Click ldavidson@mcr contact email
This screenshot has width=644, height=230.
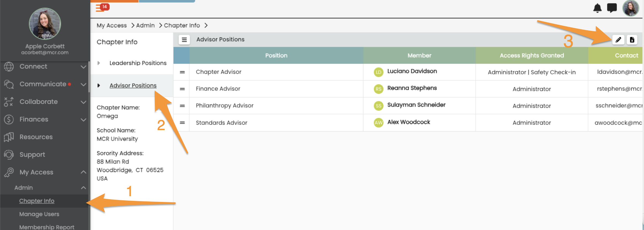(x=620, y=72)
